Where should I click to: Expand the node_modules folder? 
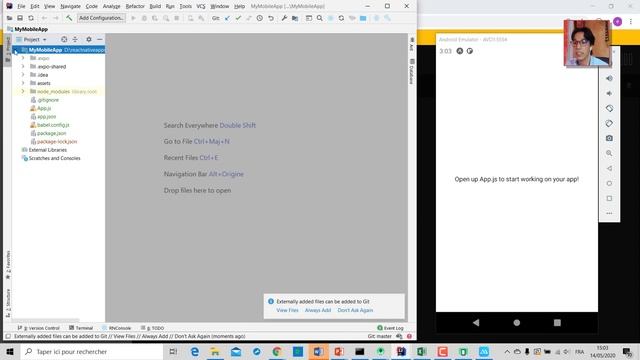(x=23, y=91)
